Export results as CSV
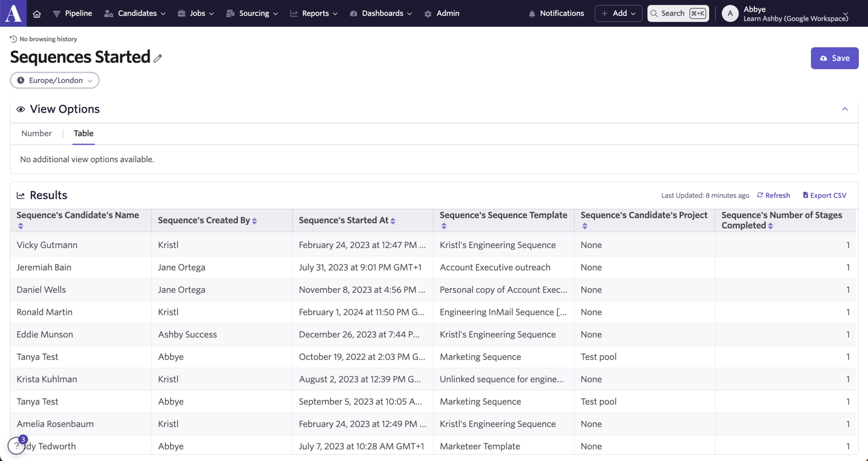This screenshot has width=868, height=461. pyautogui.click(x=824, y=195)
